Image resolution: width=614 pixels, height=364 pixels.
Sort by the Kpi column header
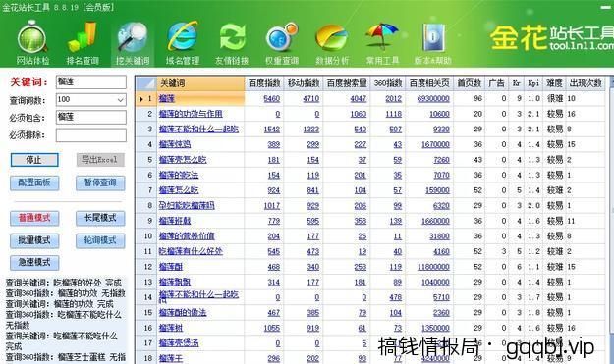point(533,83)
